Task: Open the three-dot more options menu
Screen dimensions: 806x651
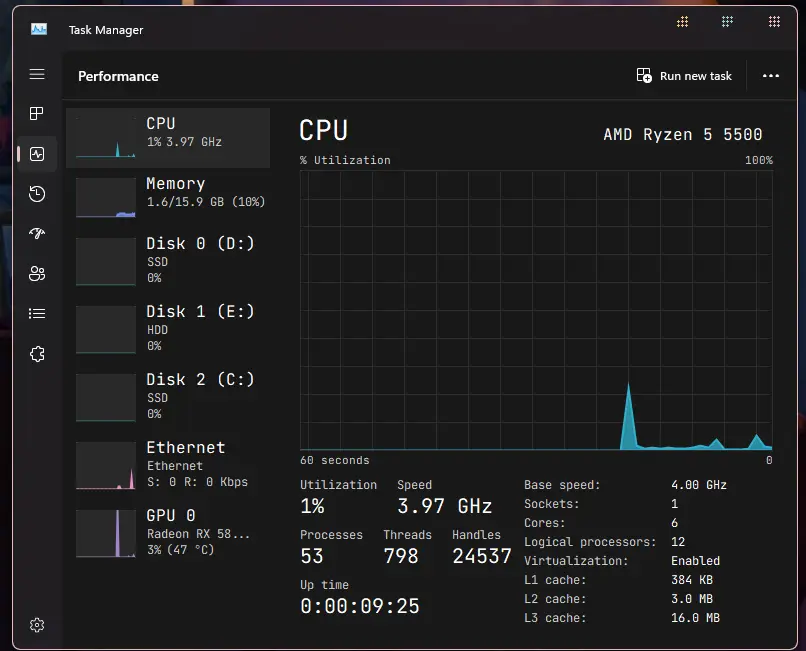Action: pyautogui.click(x=771, y=76)
